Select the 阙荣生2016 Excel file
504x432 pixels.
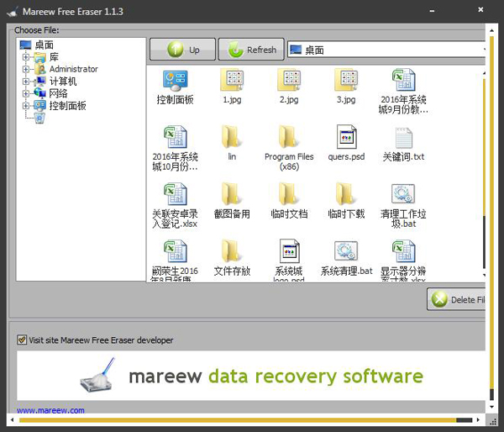coord(175,261)
